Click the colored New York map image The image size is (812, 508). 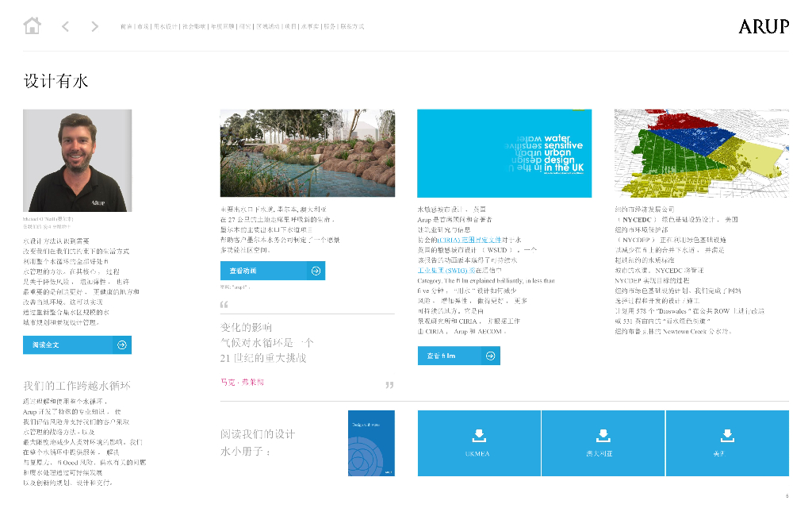pos(702,153)
